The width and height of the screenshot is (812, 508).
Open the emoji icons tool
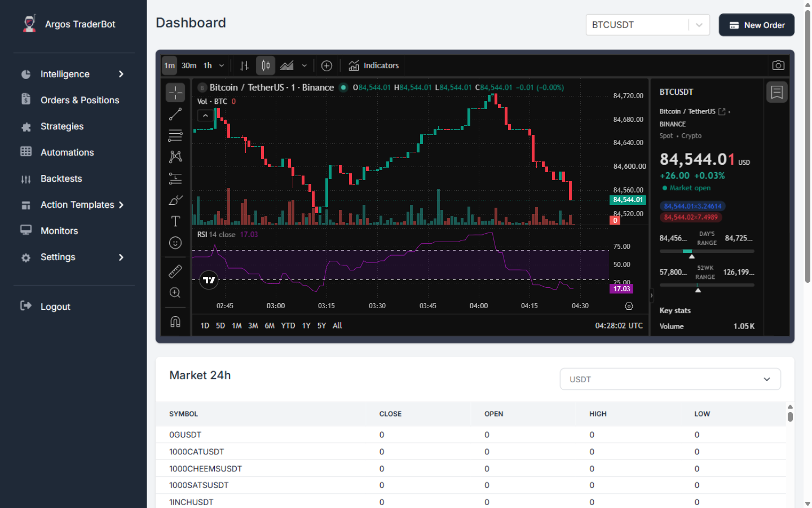[x=175, y=243]
